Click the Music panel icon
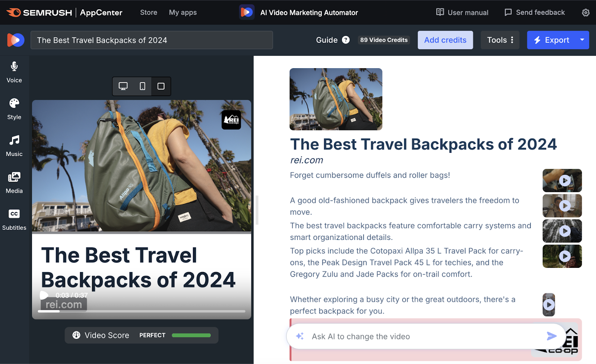 click(x=14, y=145)
